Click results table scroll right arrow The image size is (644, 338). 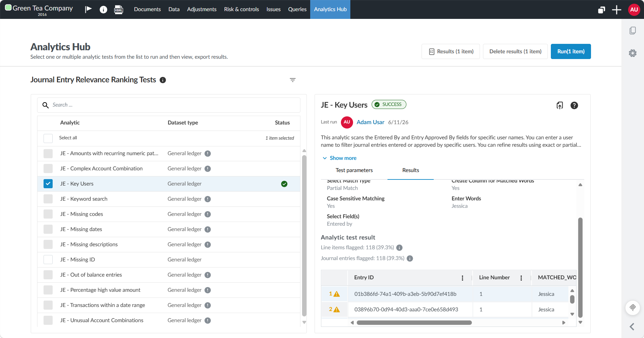click(564, 323)
